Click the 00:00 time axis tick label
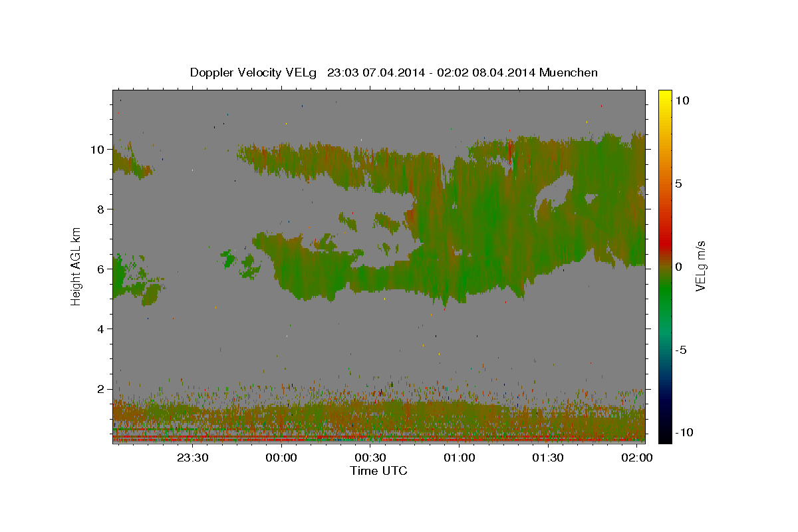The width and height of the screenshot is (798, 532). point(281,458)
